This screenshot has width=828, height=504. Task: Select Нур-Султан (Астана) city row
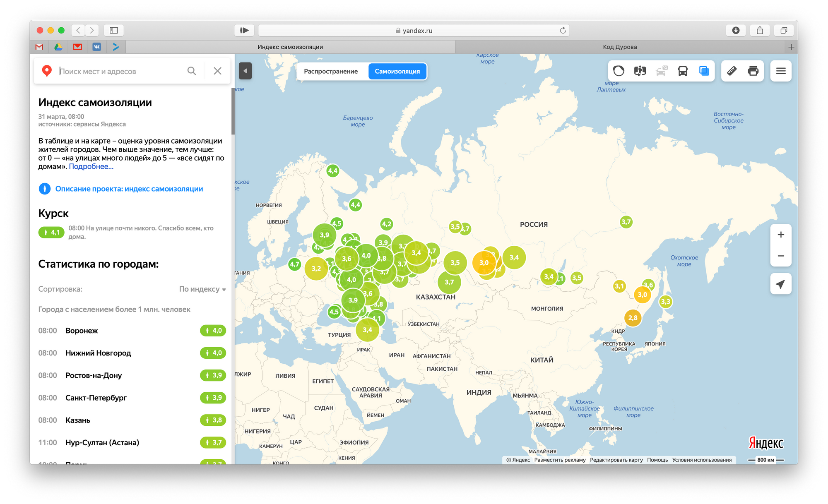pyautogui.click(x=132, y=442)
